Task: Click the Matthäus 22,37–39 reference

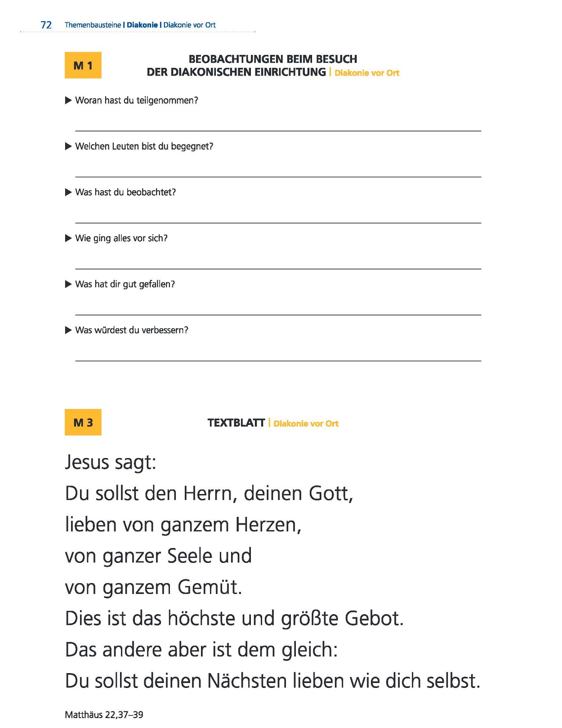Action: (104, 715)
